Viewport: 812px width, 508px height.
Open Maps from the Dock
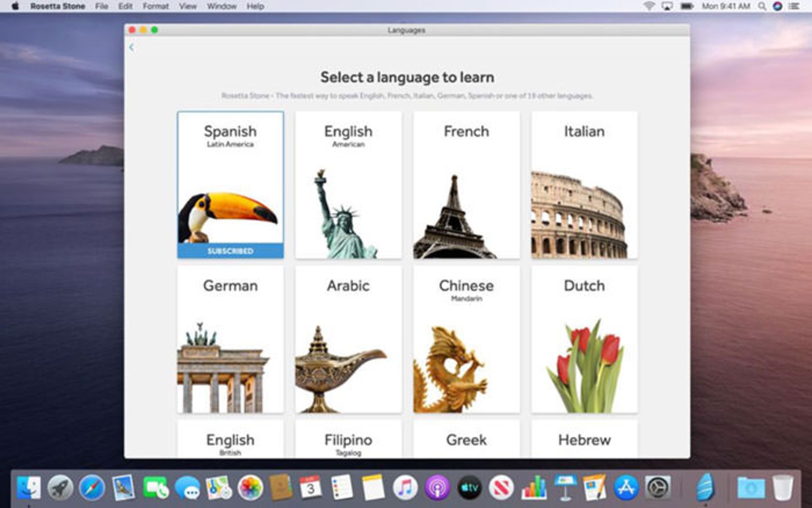coord(219,488)
